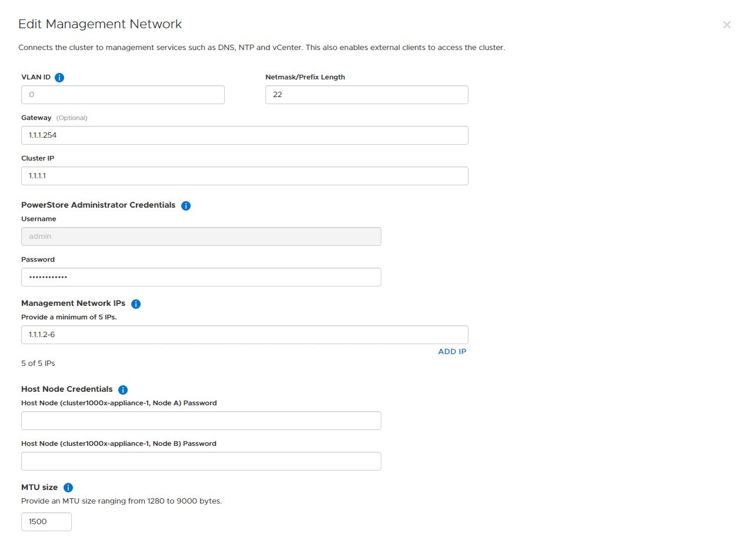Select the Node A Password field
Screen dimensions: 738x560
[201, 421]
